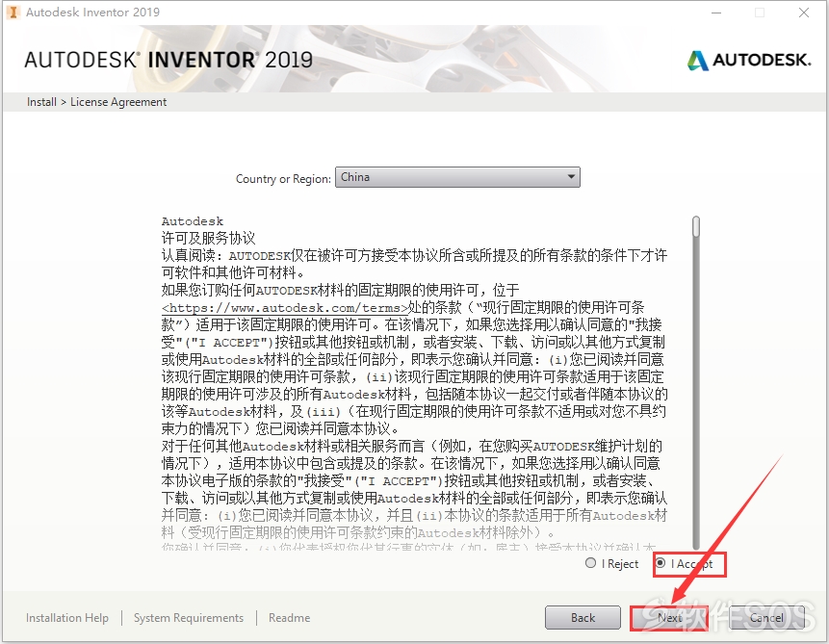Minimize the installer window

[x=716, y=13]
